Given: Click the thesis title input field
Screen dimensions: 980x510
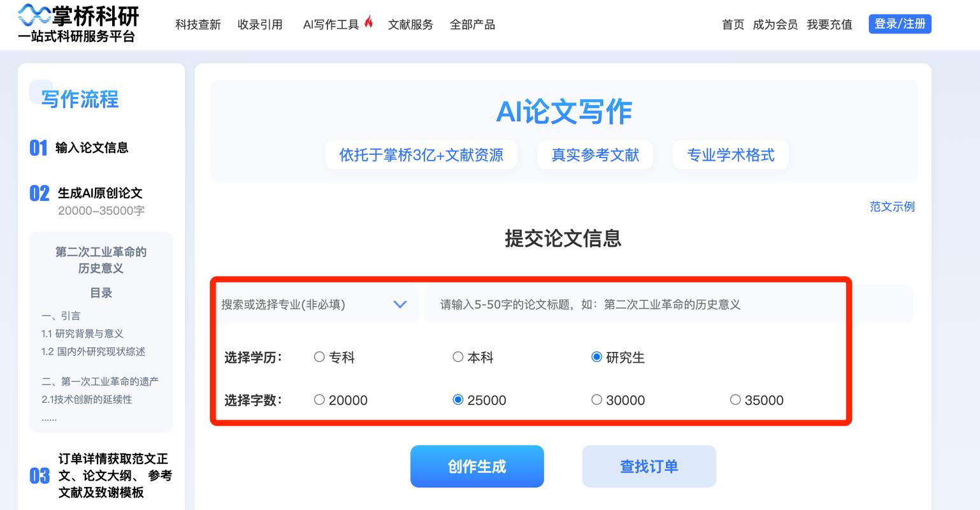Looking at the screenshot, I should point(637,305).
